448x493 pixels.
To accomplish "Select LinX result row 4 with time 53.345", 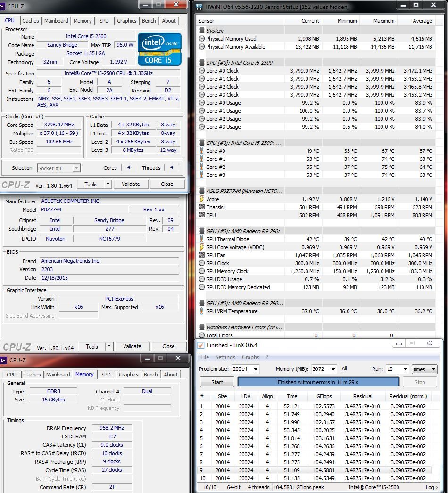I will point(315,430).
